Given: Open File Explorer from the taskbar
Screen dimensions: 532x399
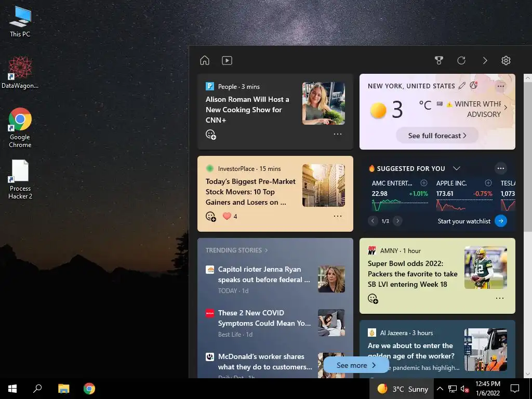Looking at the screenshot, I should (63, 389).
